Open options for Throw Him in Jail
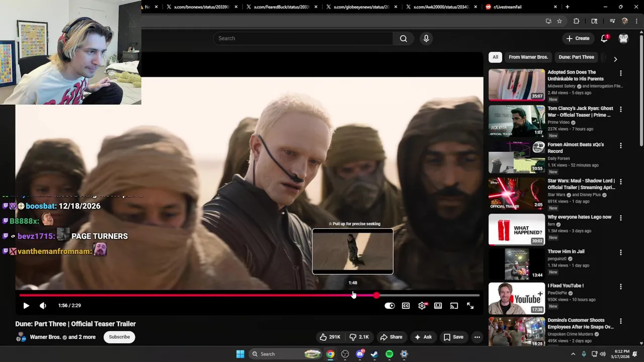This screenshot has height=362, width=644. coord(620,252)
